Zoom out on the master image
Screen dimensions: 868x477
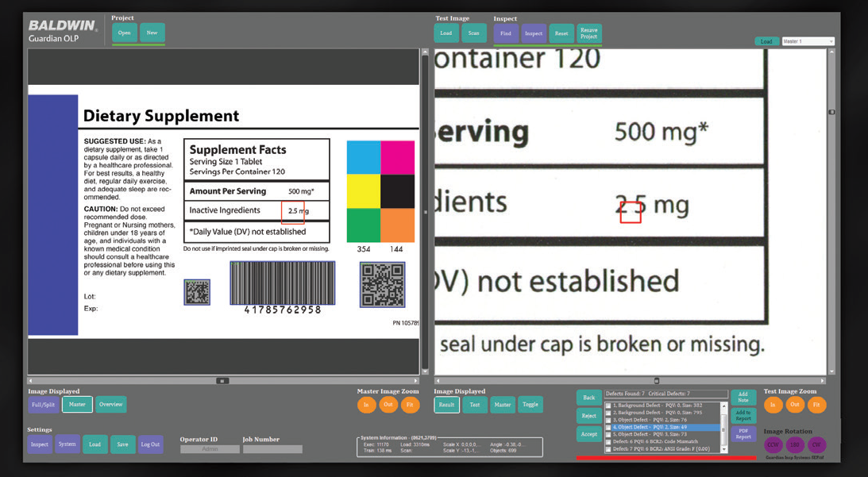pyautogui.click(x=388, y=405)
